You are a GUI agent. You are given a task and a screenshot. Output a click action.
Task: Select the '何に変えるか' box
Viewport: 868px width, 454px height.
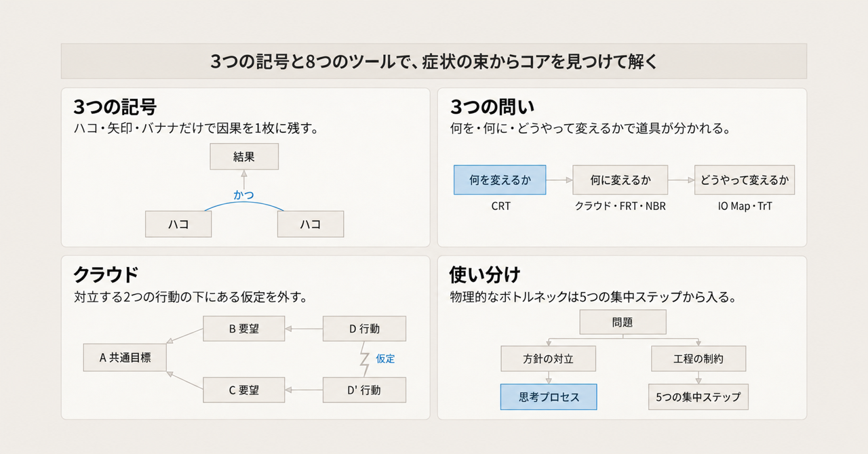(x=620, y=180)
